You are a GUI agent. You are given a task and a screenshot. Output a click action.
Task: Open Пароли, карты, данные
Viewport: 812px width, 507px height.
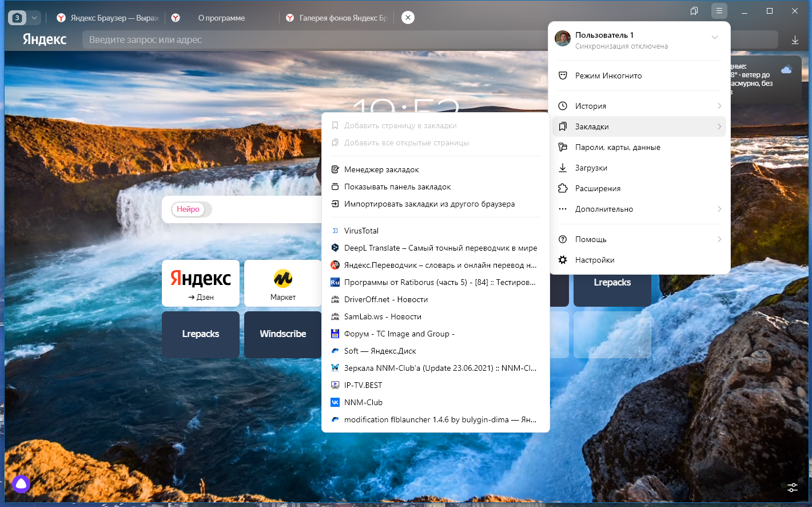[639, 147]
